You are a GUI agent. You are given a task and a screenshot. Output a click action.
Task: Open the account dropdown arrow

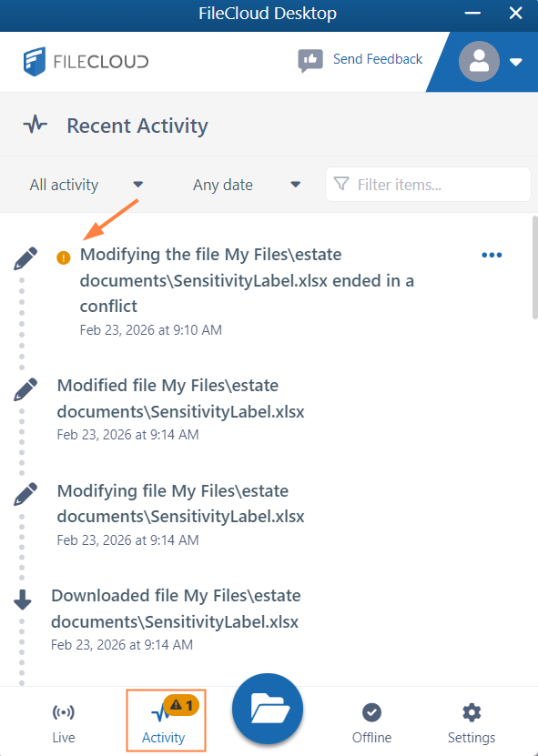pos(516,62)
